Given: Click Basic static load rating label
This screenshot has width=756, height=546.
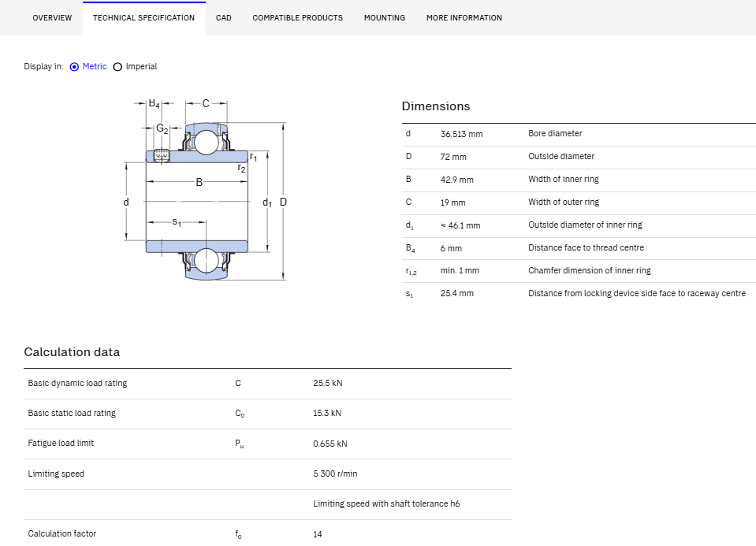Looking at the screenshot, I should point(72,413).
